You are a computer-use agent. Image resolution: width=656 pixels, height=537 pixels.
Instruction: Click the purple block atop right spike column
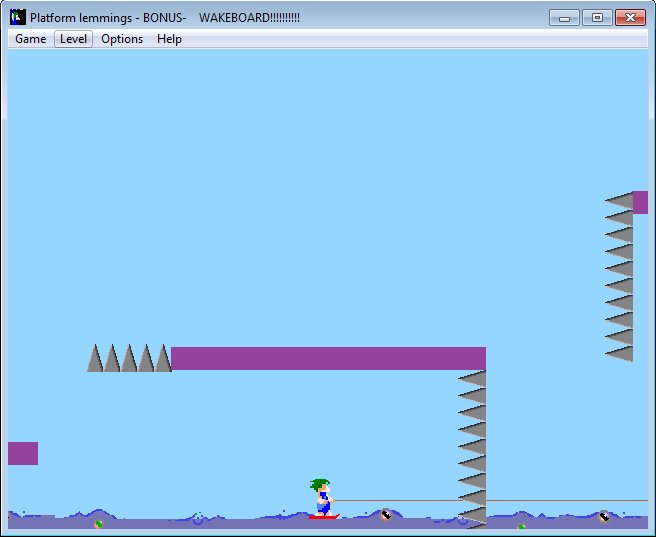pos(640,202)
